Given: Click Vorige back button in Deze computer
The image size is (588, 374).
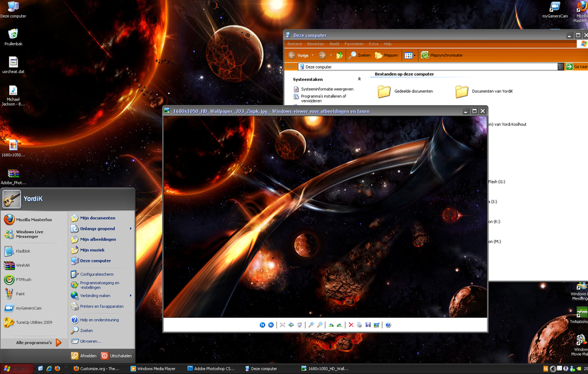Looking at the screenshot, I should [299, 55].
